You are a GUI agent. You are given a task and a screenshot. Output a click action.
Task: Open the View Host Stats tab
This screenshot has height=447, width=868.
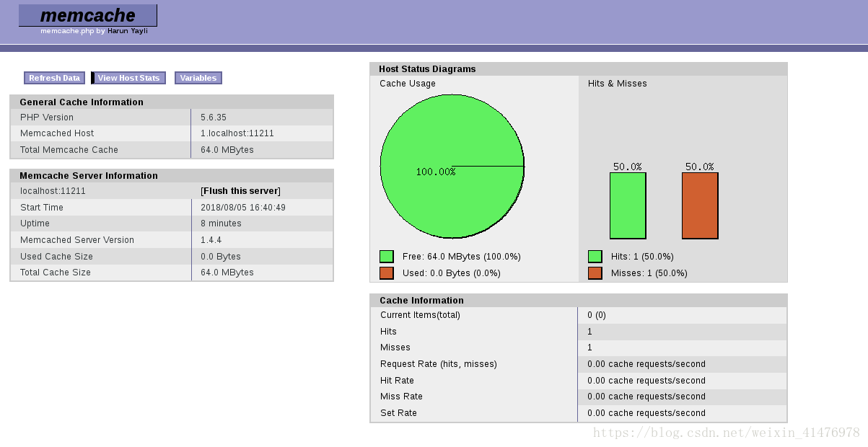(x=128, y=78)
